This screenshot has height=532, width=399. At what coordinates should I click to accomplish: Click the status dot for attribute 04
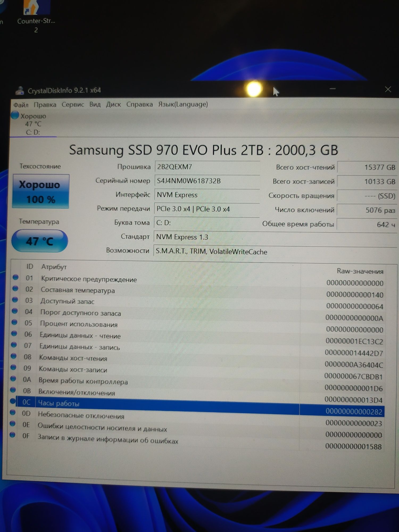point(15,311)
